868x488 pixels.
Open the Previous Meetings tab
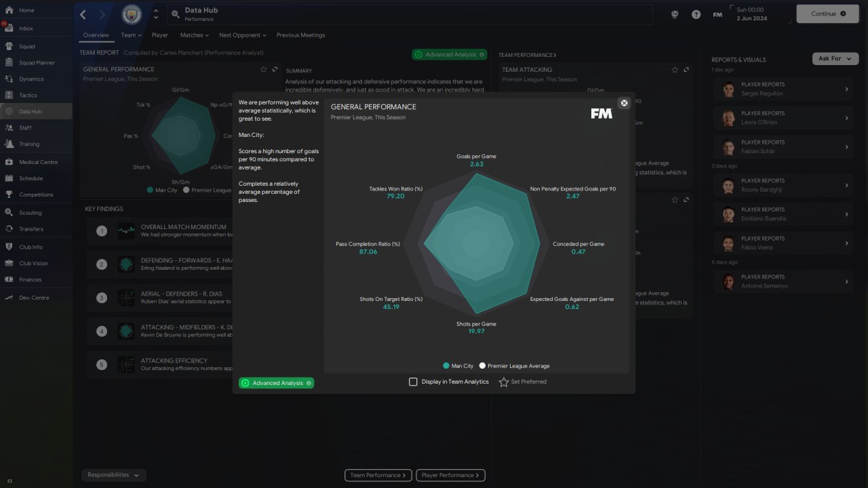(300, 35)
